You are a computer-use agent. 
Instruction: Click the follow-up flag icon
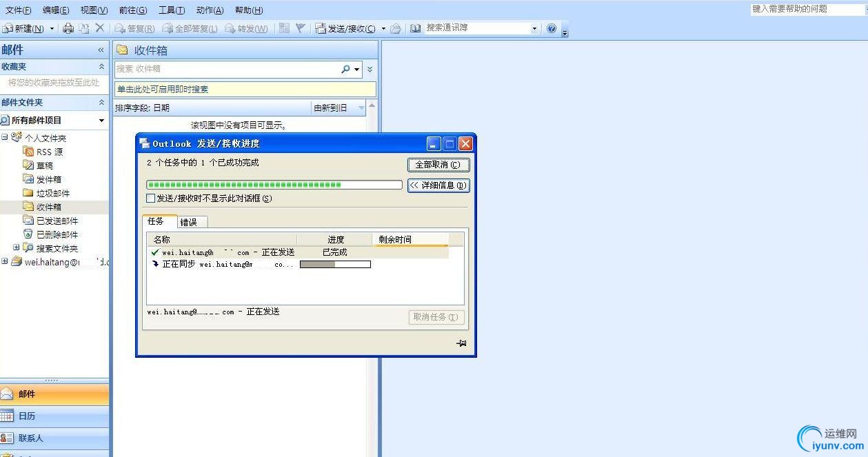point(301,28)
